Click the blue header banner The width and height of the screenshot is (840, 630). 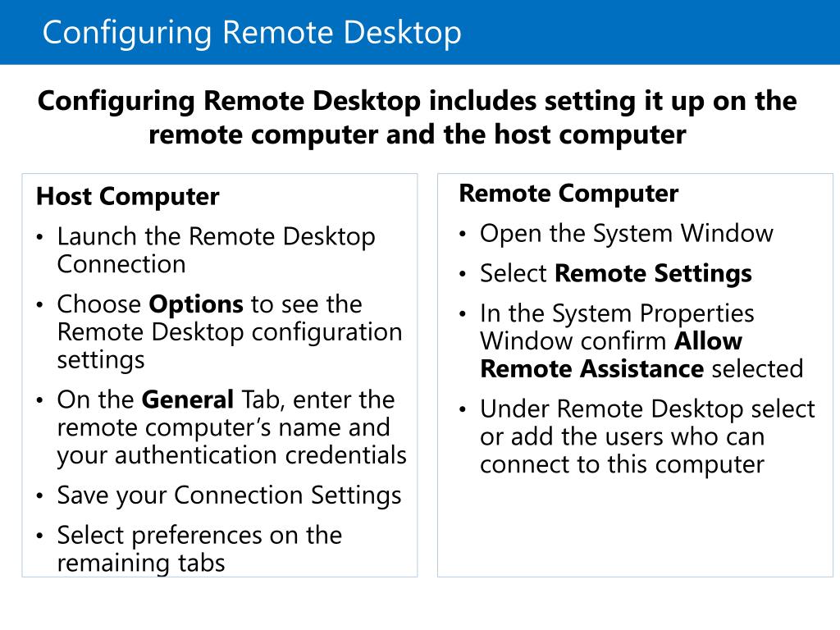coord(420,32)
